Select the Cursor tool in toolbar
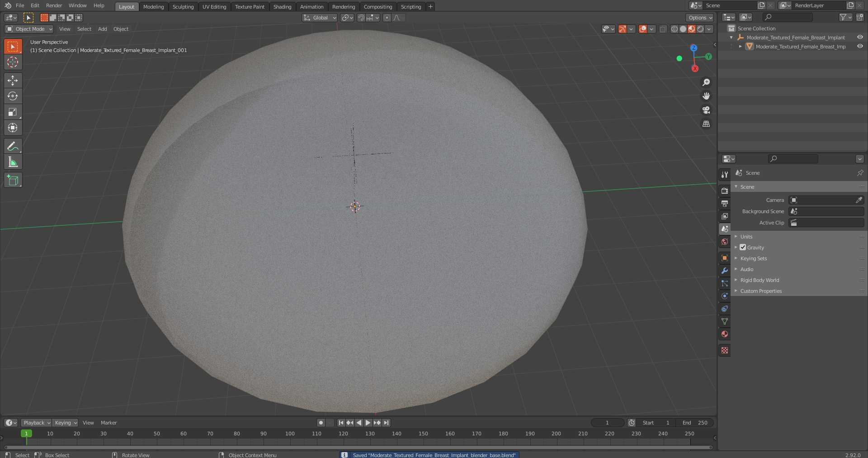 click(x=13, y=62)
